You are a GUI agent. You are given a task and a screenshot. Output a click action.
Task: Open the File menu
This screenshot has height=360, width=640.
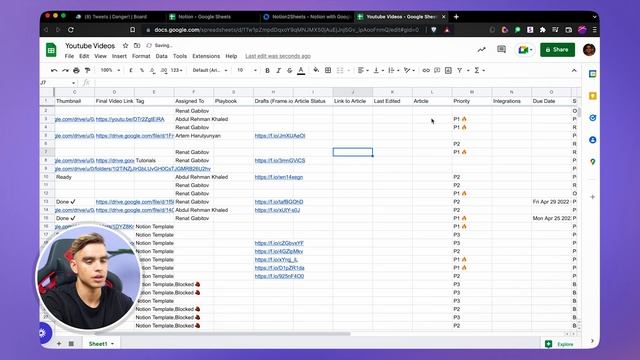click(x=69, y=56)
